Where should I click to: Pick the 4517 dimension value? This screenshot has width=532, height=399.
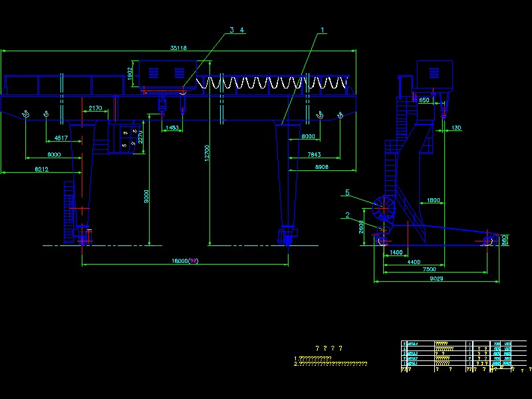pos(61,138)
